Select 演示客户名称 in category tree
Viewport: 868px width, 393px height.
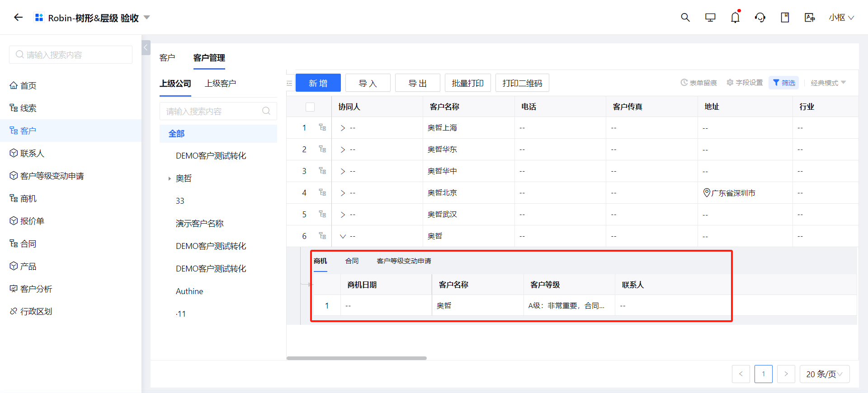pyautogui.click(x=199, y=224)
